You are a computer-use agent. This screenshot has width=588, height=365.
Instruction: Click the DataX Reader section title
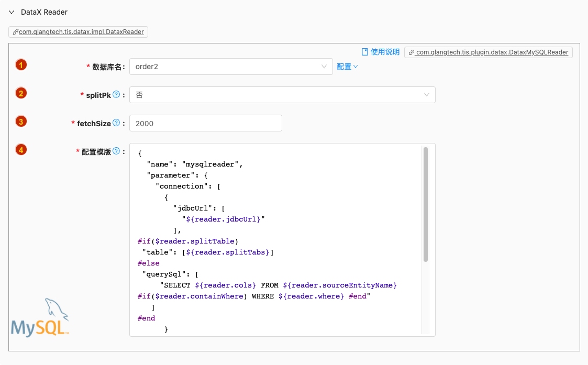tap(44, 12)
